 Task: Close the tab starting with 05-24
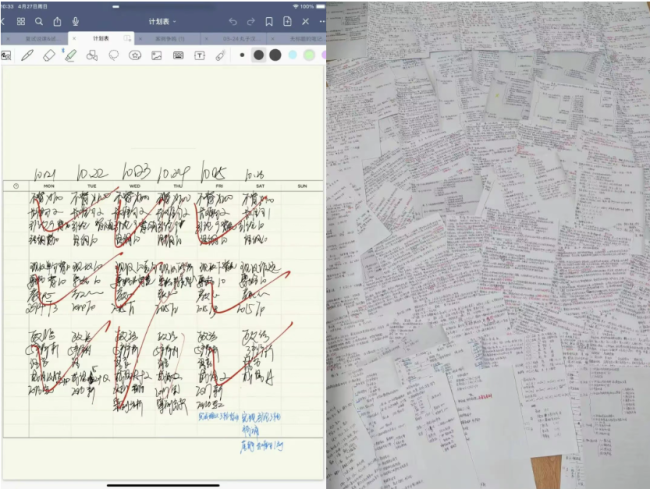[206, 39]
